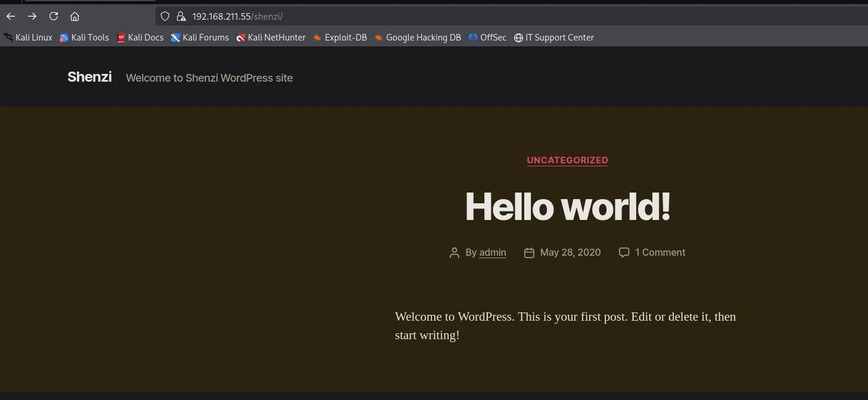
Task: View site security via the padlock icon
Action: [x=181, y=16]
